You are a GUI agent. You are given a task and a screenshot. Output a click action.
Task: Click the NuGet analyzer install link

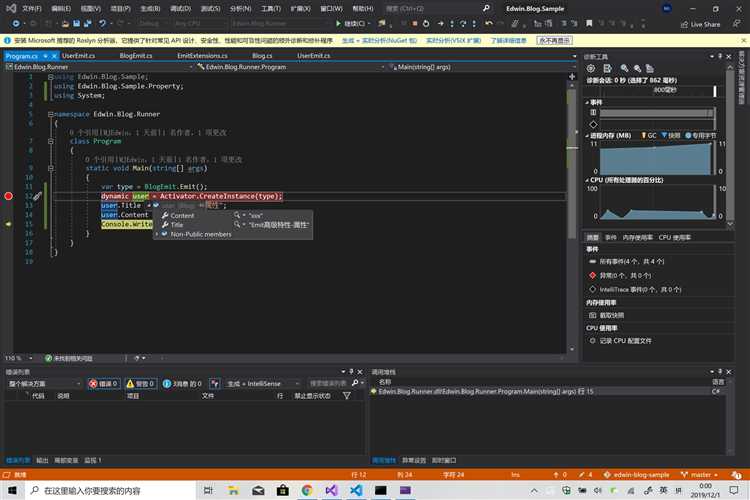(379, 41)
